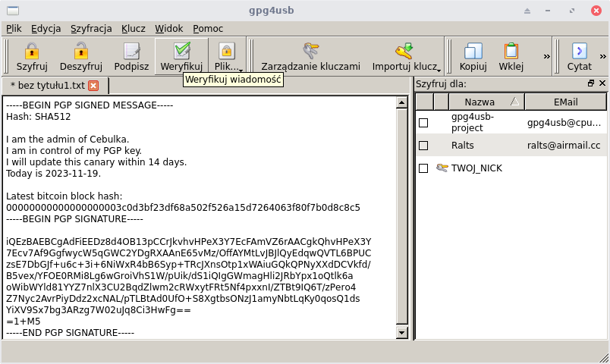Click the Wklej (paste) clipboard icon
The width and height of the screenshot is (610, 364).
pos(511,51)
